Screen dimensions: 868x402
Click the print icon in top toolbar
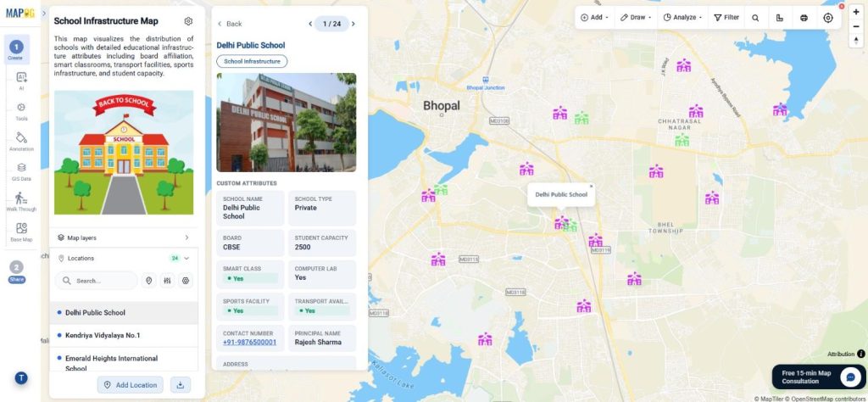(804, 18)
